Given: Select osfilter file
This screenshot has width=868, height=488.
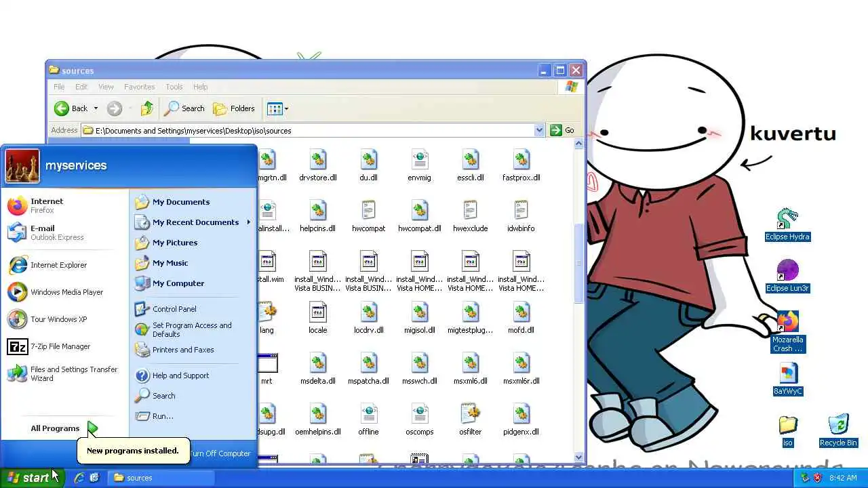Looking at the screenshot, I should pos(471,420).
